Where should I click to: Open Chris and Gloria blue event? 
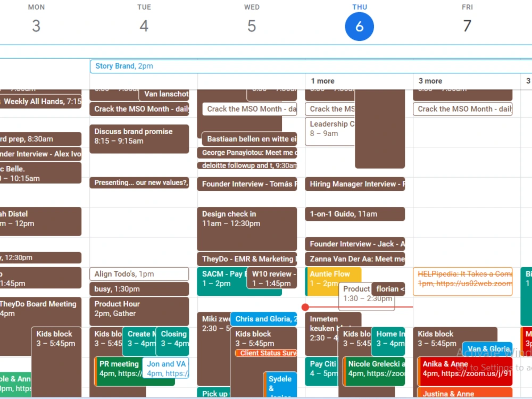[x=264, y=319]
